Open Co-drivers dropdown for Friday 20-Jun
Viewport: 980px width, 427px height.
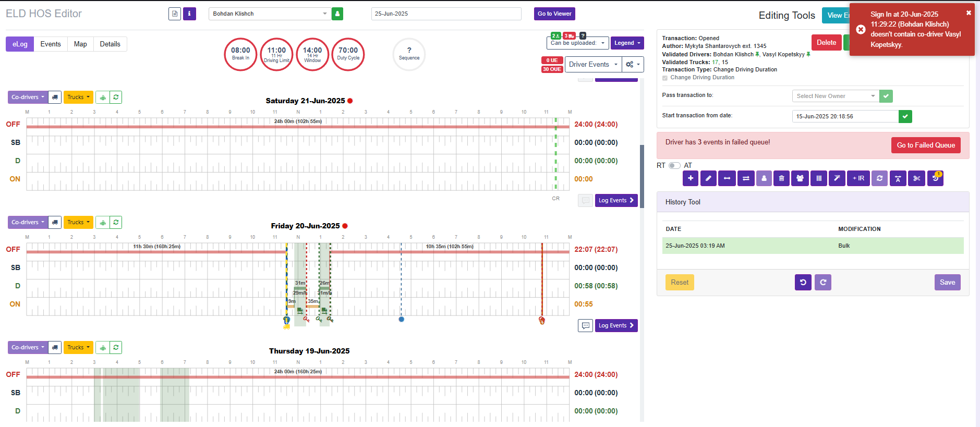(28, 222)
